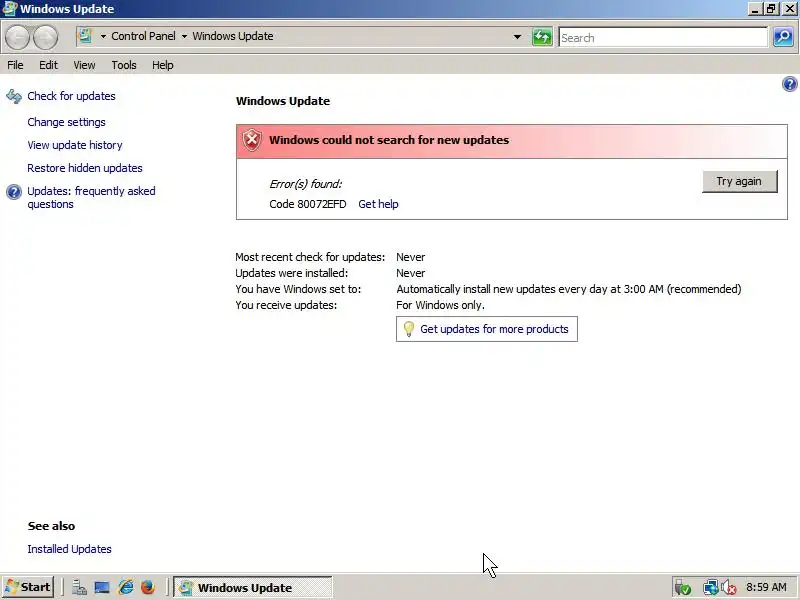This screenshot has height=600, width=800.
Task: Open the Installed Updates link
Action: [x=69, y=549]
